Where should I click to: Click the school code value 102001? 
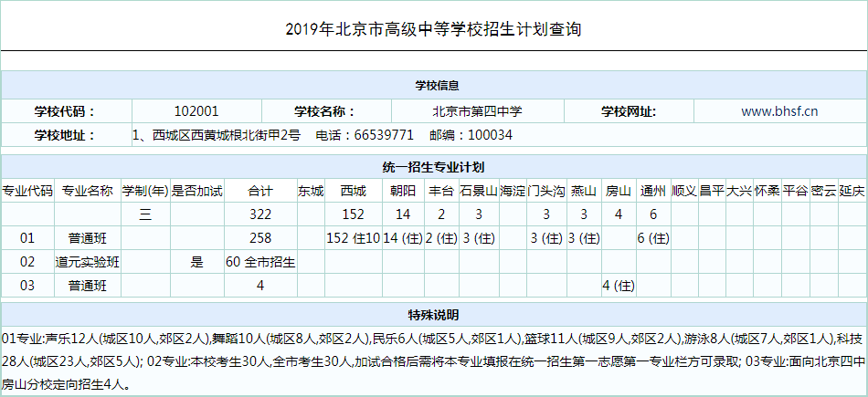[196, 111]
